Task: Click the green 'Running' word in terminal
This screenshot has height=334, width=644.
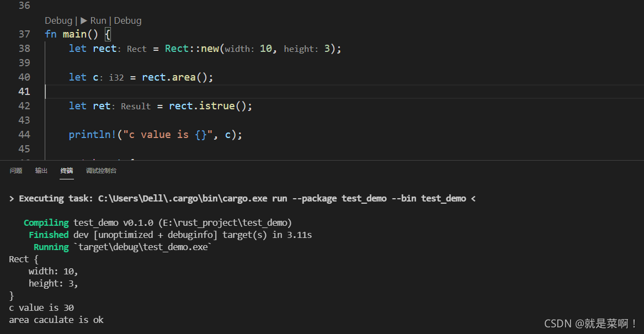Action: click(x=51, y=247)
